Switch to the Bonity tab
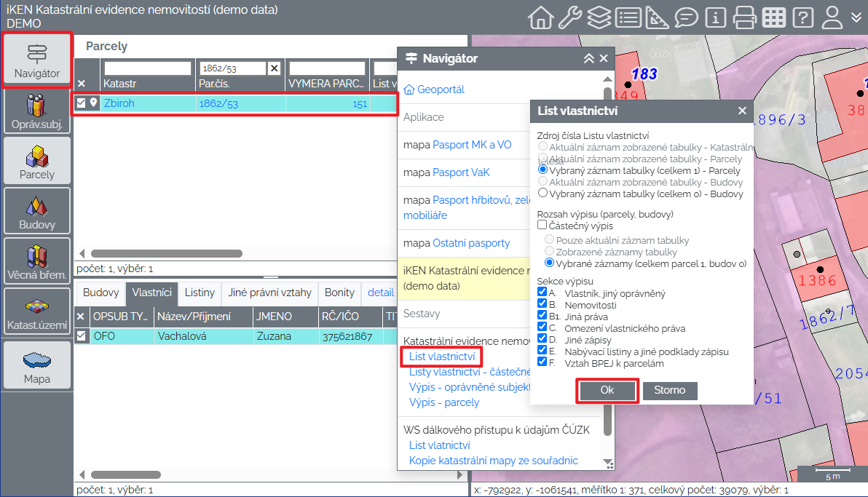The height and width of the screenshot is (497, 868). click(339, 293)
